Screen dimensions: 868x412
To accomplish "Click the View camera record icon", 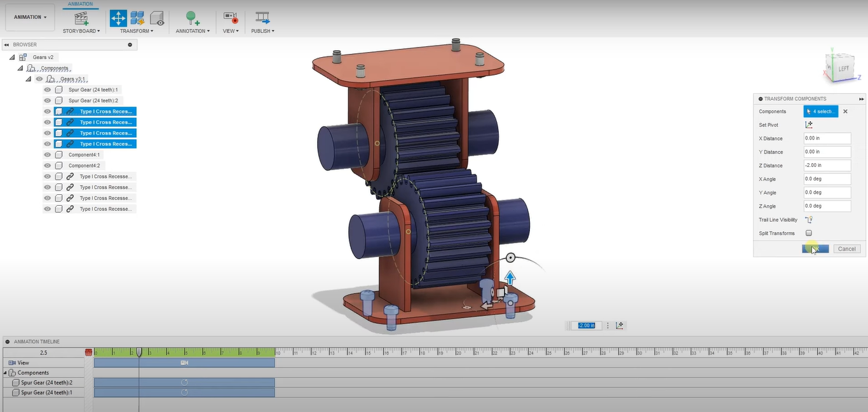I will [x=230, y=18].
